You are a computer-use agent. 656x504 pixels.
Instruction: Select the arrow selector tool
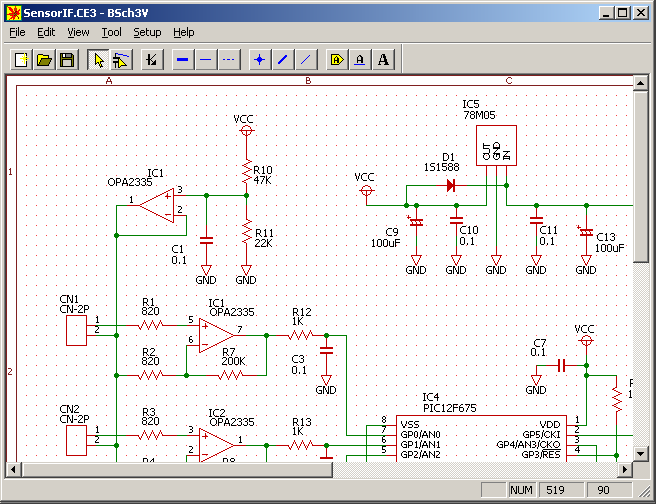(98, 60)
